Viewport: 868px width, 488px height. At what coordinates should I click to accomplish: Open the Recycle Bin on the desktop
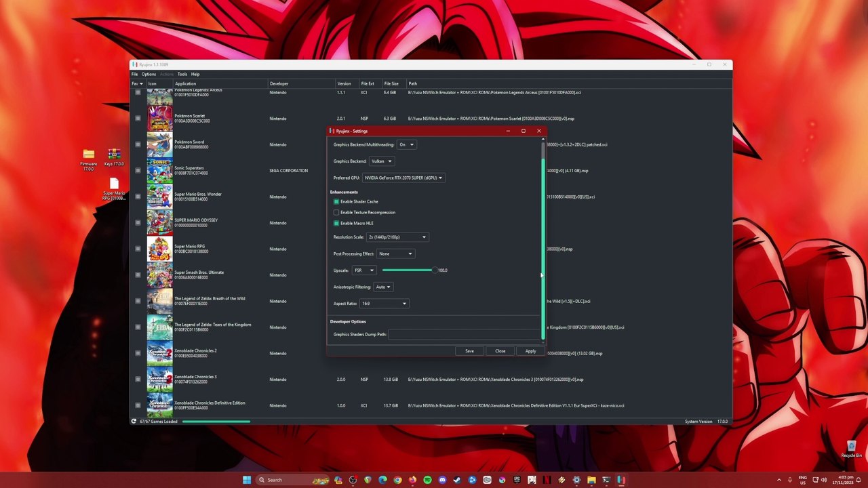point(851,449)
